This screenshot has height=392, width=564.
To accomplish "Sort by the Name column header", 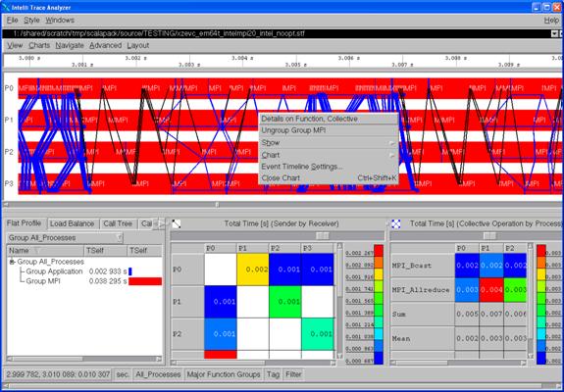I will point(45,251).
